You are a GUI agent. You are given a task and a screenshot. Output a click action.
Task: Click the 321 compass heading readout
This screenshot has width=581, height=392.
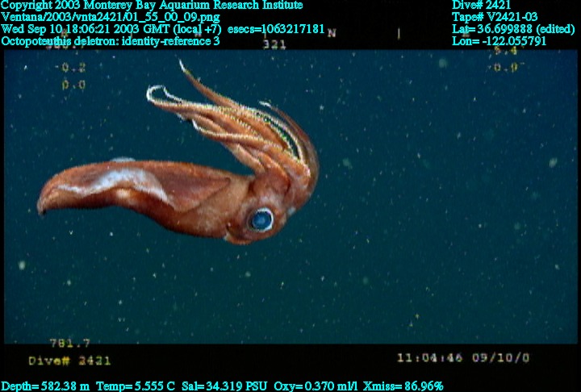274,45
